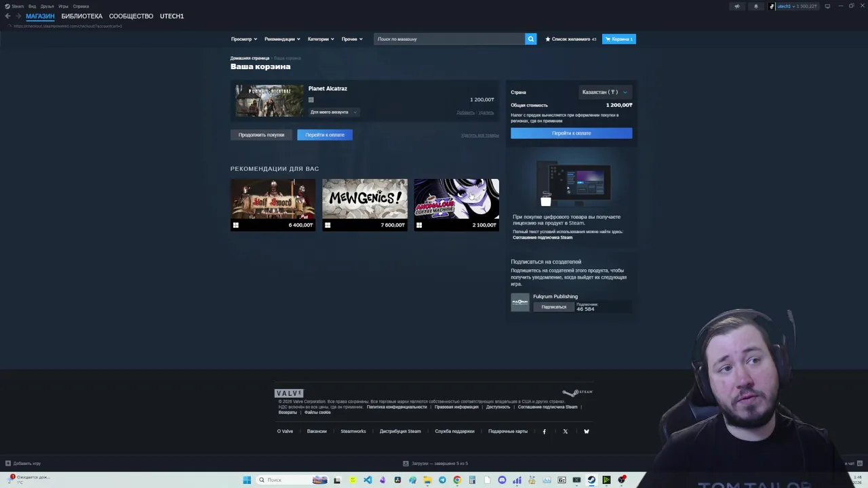Open Список желаемого wishlist link
Image resolution: width=868 pixels, height=488 pixels.
coord(570,39)
